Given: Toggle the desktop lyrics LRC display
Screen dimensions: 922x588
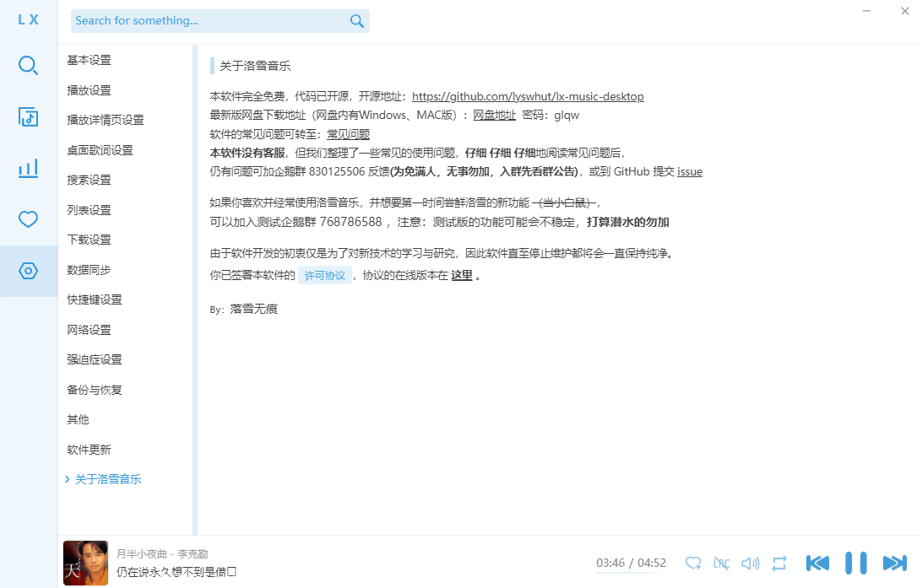Looking at the screenshot, I should pyautogui.click(x=721, y=563).
